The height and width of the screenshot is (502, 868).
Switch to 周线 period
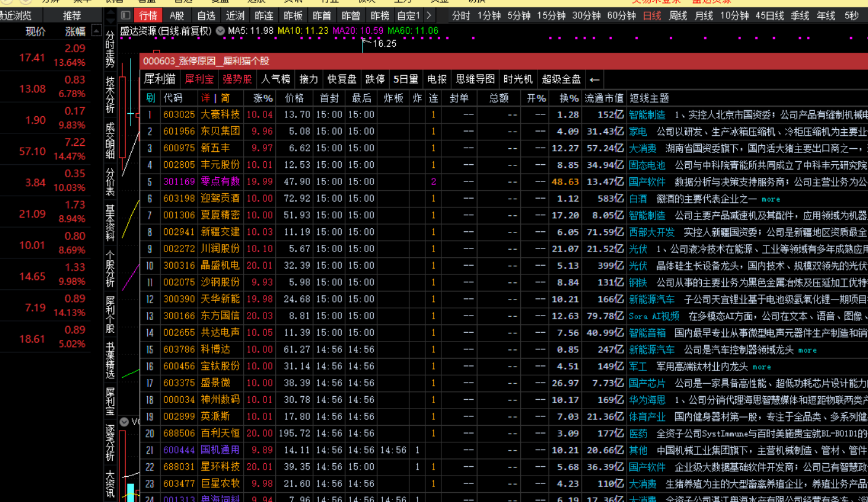point(678,15)
